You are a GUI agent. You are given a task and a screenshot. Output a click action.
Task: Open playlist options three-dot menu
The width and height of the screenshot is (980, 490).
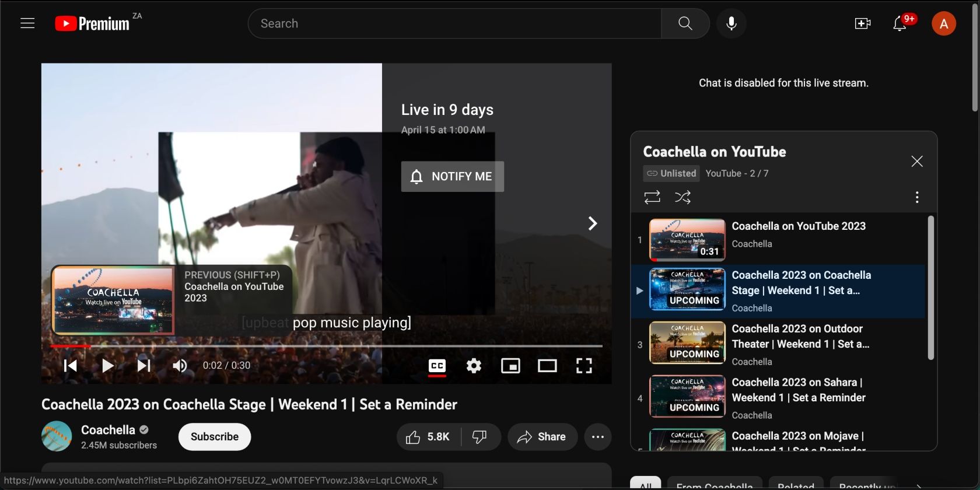917,197
